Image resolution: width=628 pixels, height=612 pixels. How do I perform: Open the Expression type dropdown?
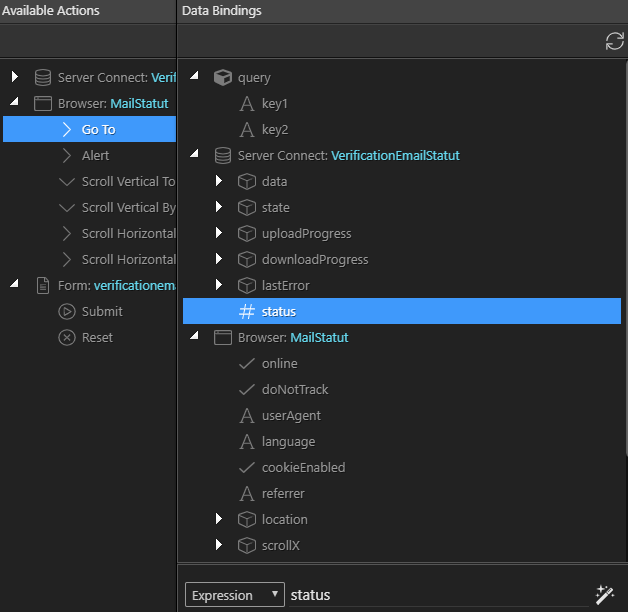(x=235, y=595)
